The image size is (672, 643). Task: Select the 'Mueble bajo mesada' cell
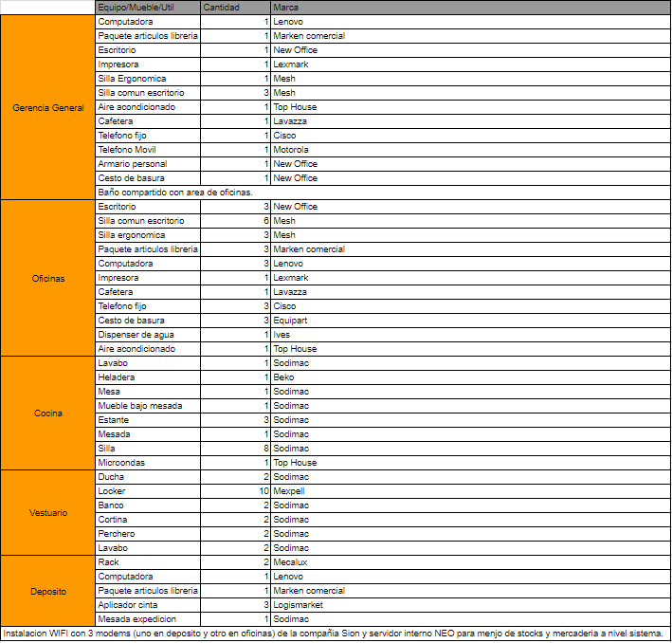point(148,406)
